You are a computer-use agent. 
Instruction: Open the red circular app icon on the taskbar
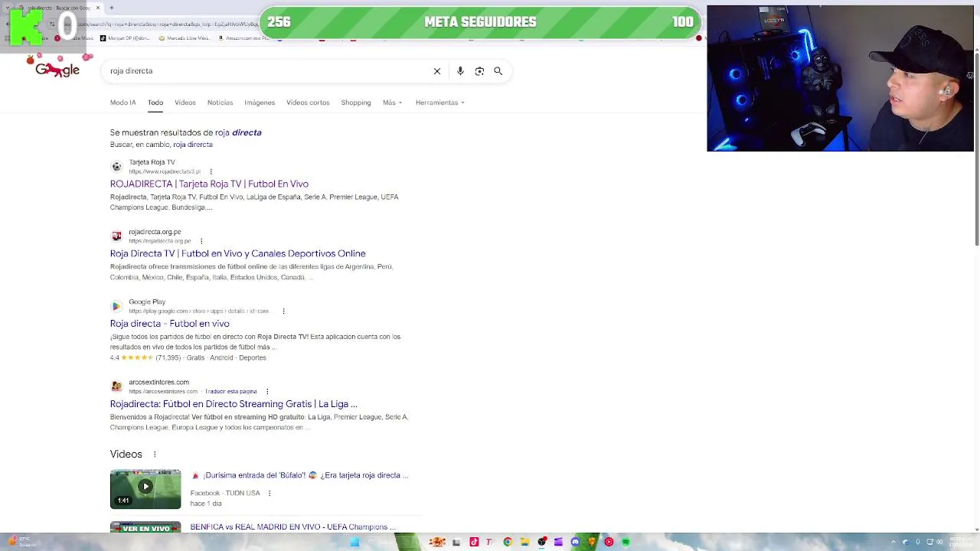[x=609, y=542]
